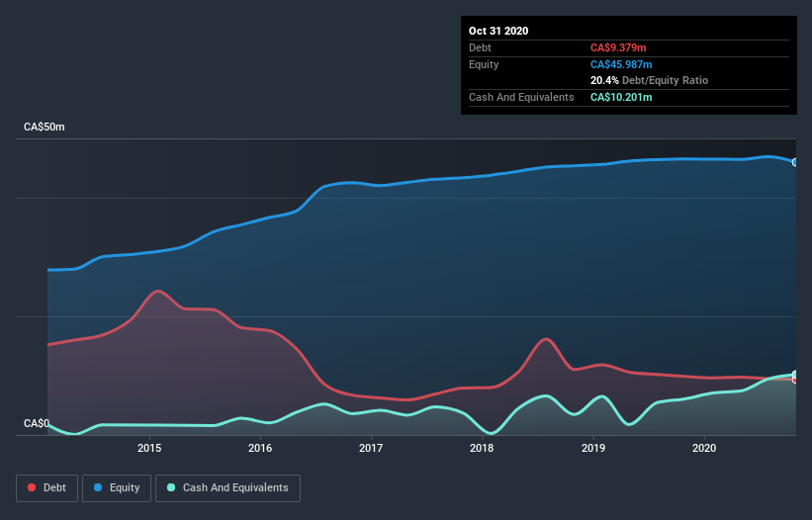Screen dimensions: 812x520
Task: Click the CA$0 y-axis label
Action: click(x=37, y=423)
